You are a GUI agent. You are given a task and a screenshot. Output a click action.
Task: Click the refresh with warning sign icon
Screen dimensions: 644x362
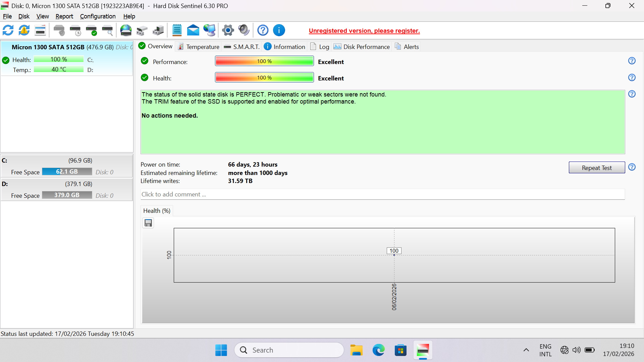24,31
